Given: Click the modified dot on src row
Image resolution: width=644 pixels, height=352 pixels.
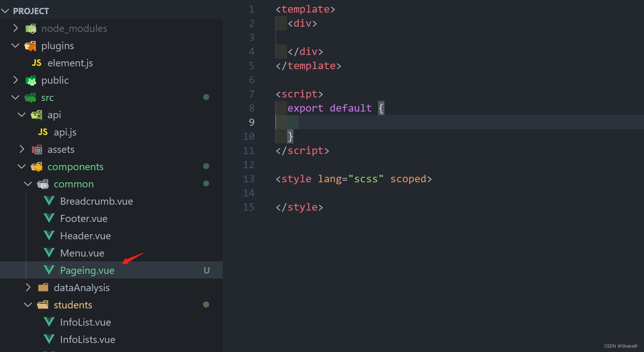Looking at the screenshot, I should [206, 97].
